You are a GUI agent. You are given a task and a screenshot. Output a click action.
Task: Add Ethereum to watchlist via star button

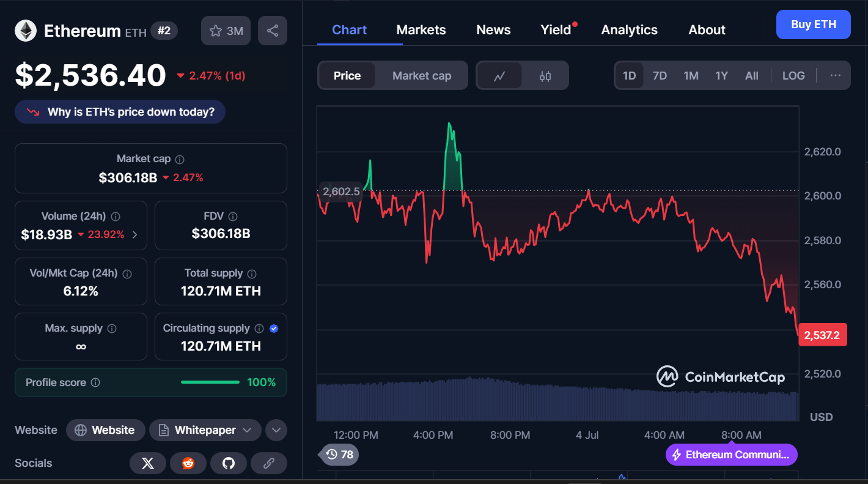coord(226,31)
